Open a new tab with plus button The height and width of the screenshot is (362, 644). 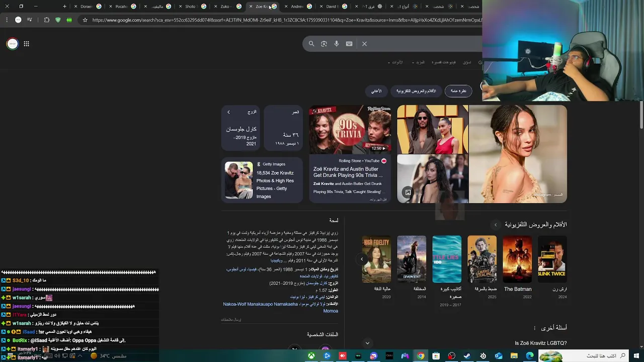coord(64,7)
